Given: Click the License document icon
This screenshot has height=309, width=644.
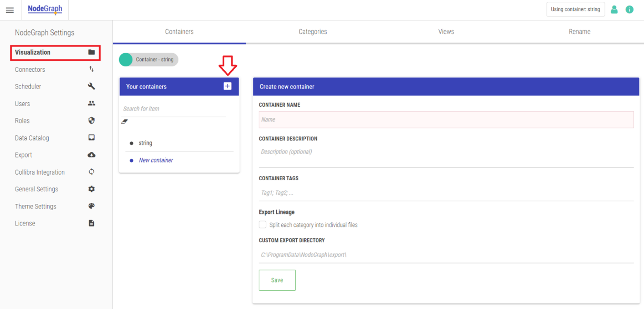Looking at the screenshot, I should [x=91, y=223].
